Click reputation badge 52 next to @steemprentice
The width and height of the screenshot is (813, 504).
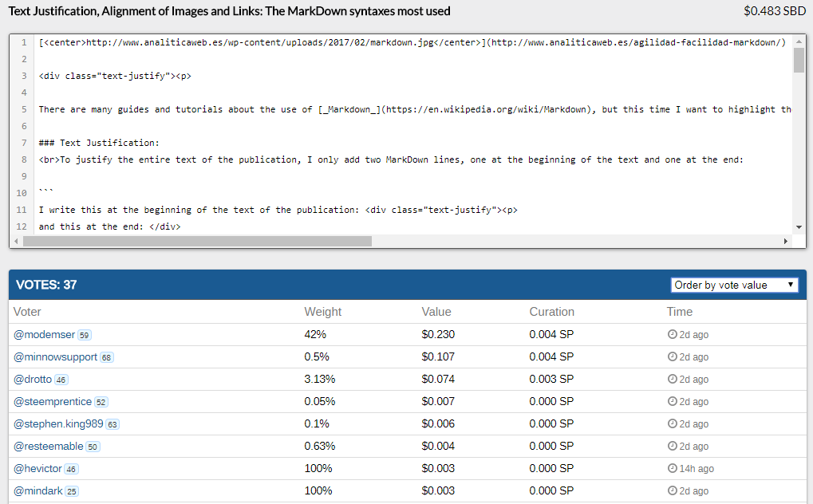pyautogui.click(x=101, y=403)
